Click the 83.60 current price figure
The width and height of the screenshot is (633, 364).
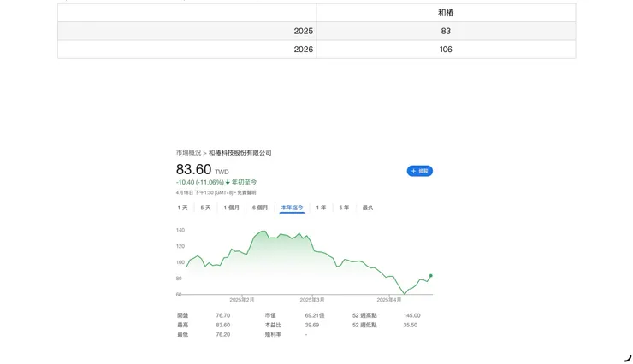pyautogui.click(x=194, y=169)
